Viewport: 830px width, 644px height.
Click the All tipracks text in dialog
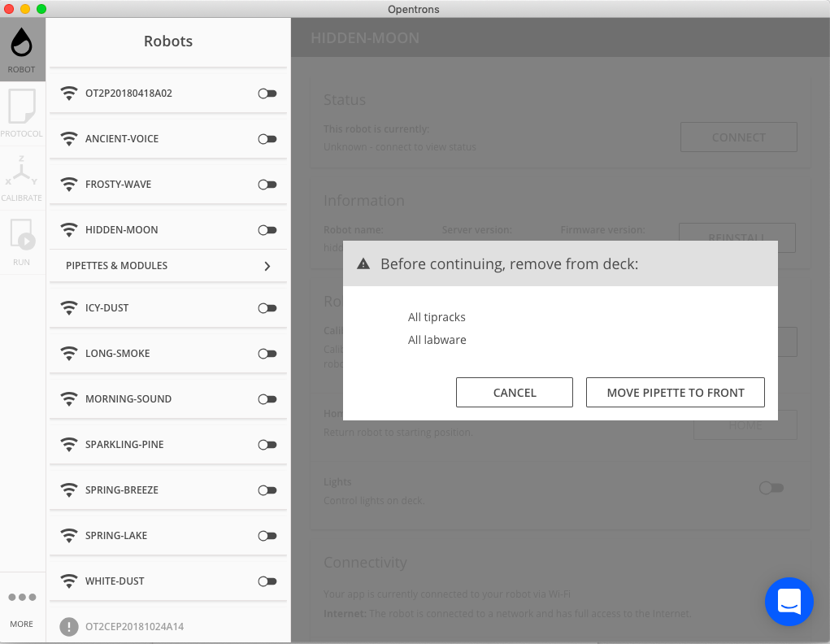click(x=437, y=317)
